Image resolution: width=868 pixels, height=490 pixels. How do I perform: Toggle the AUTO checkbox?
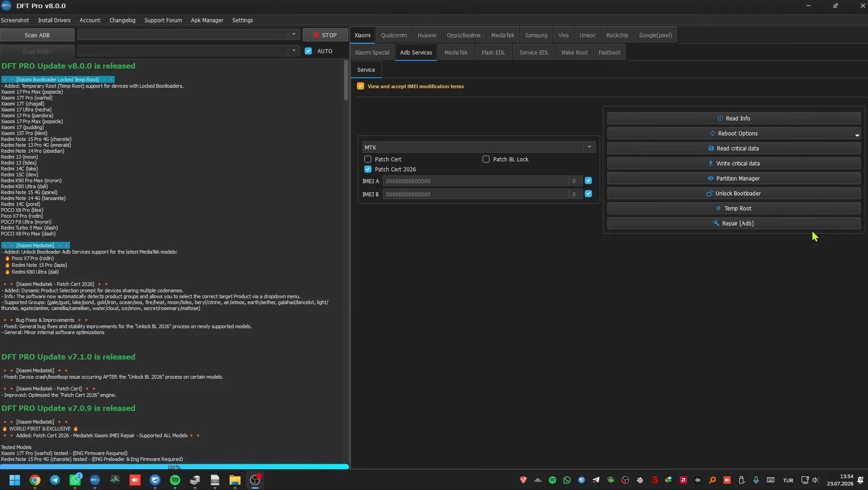308,51
